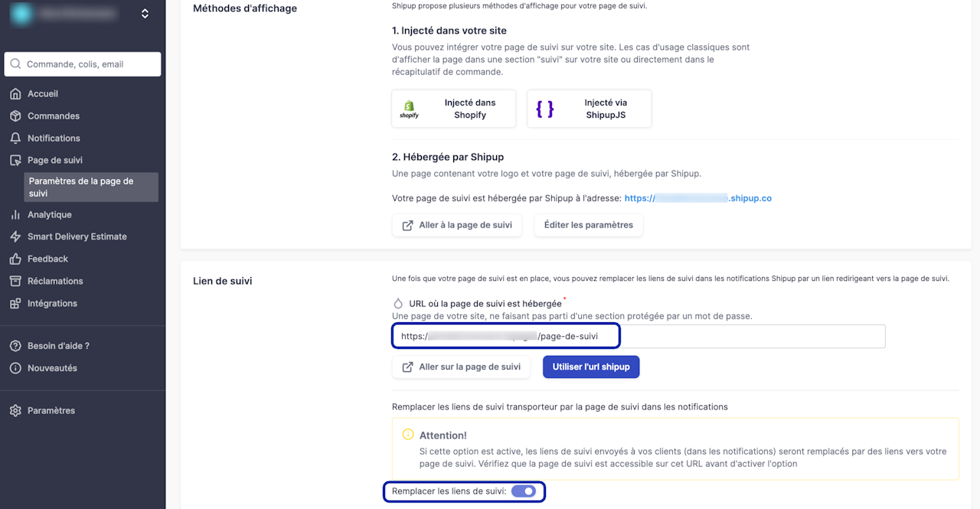
Task: Open the account switcher dropdown arrows
Action: pyautogui.click(x=145, y=14)
